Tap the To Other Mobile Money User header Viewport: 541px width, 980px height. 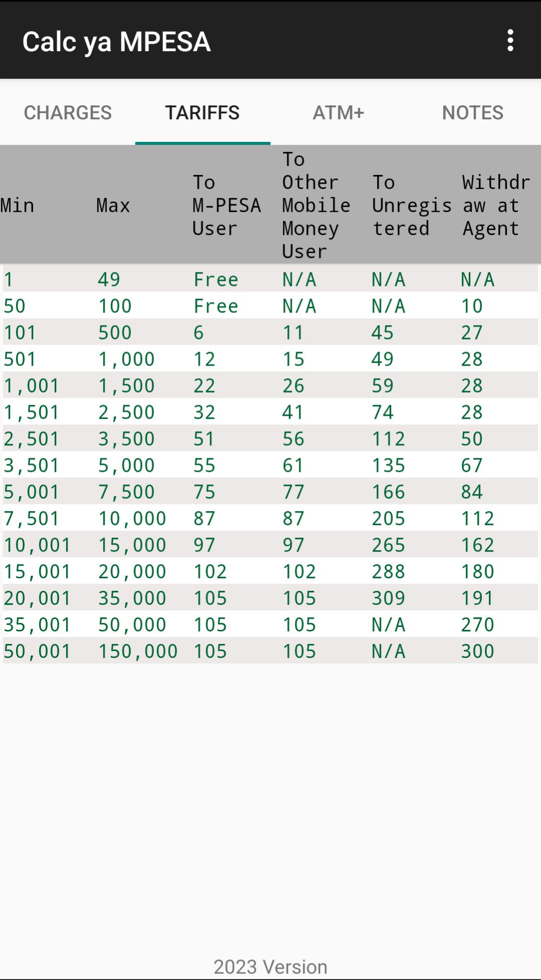[x=316, y=205]
